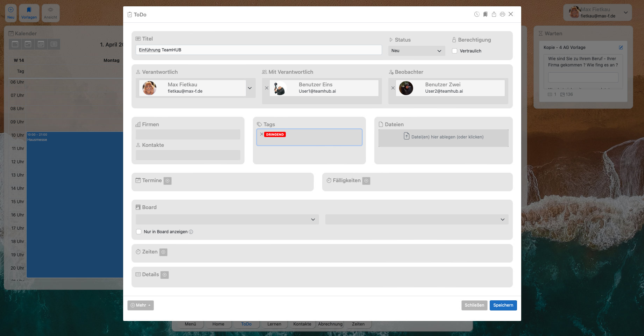Open the first Board dropdown

point(227,220)
